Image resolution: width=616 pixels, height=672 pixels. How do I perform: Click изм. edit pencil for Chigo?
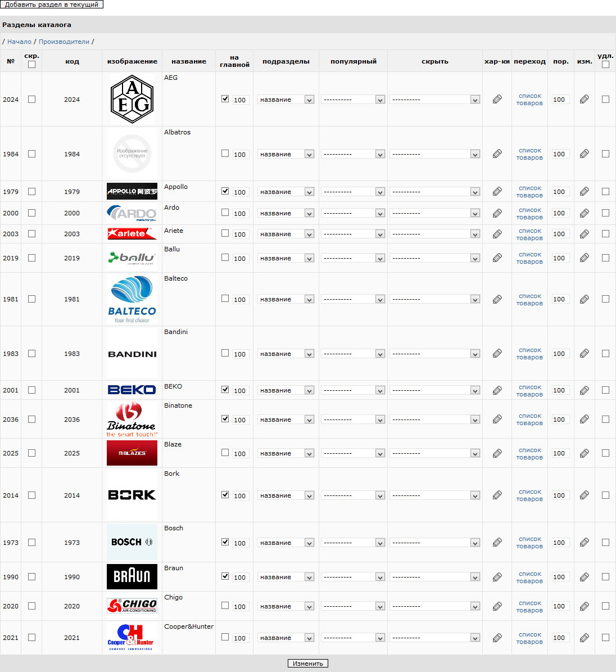(585, 606)
